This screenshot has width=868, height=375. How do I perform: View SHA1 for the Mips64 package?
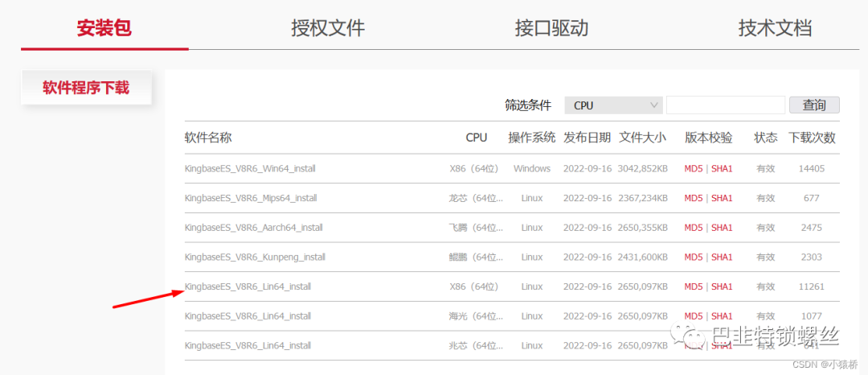pyautogui.click(x=722, y=198)
